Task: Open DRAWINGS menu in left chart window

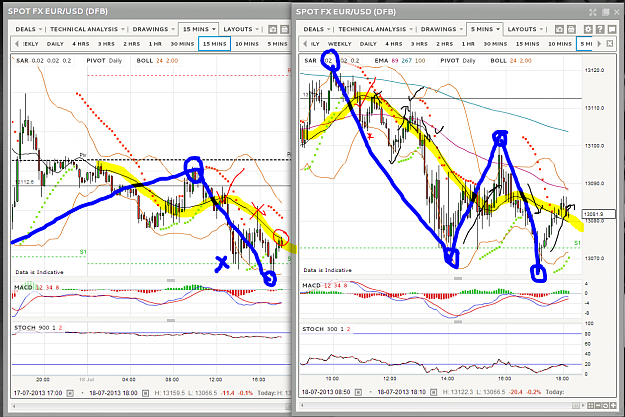Action: (x=153, y=29)
